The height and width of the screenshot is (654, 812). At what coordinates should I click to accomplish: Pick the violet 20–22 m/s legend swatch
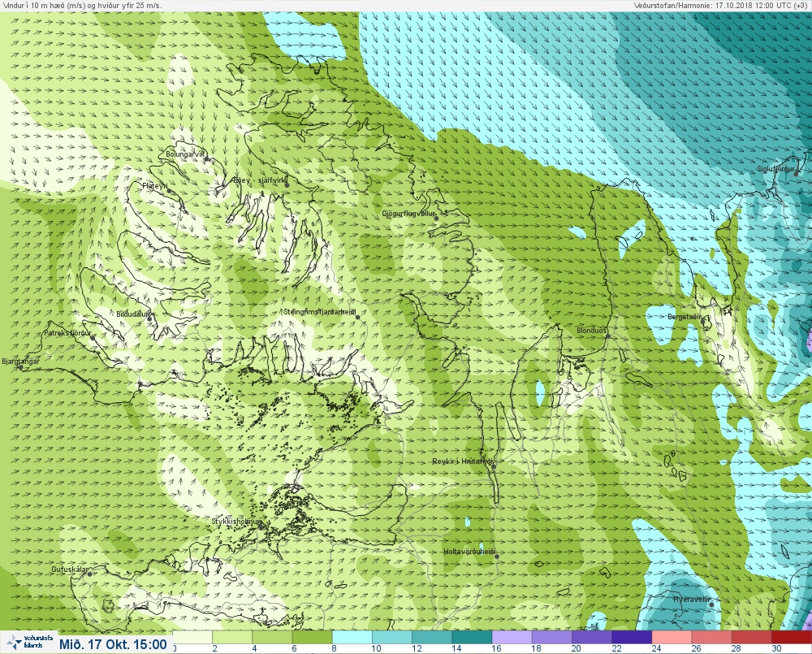[x=591, y=637]
